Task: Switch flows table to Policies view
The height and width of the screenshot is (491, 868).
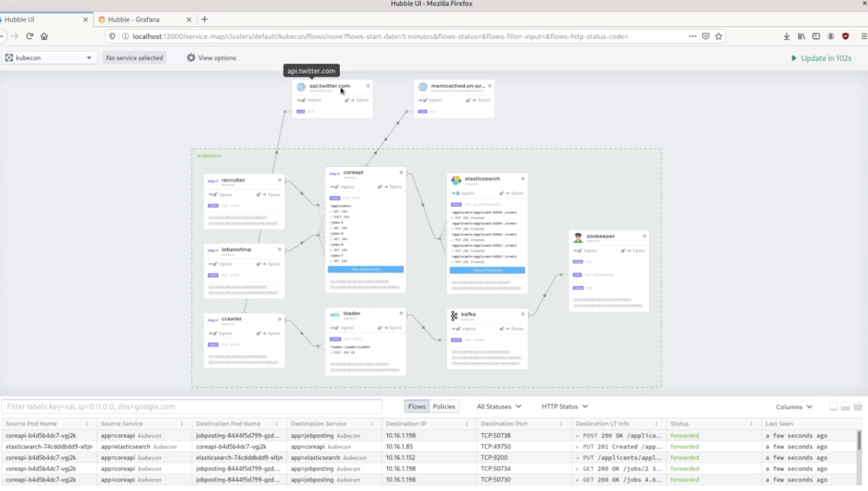Action: 444,407
